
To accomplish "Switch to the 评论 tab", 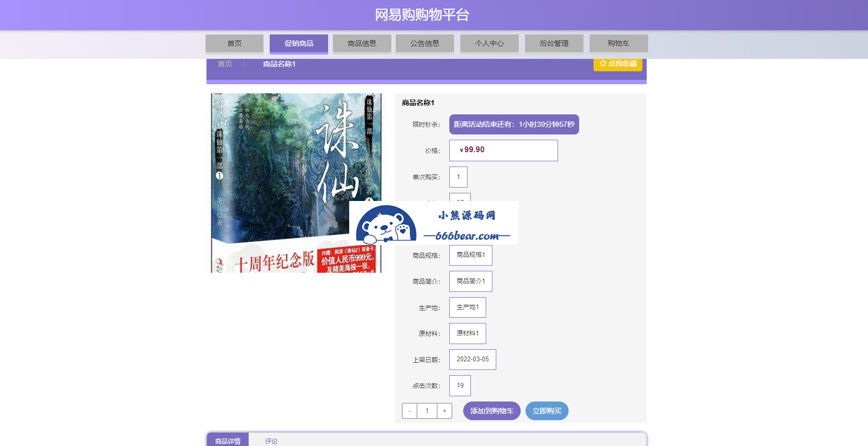I will (x=271, y=441).
